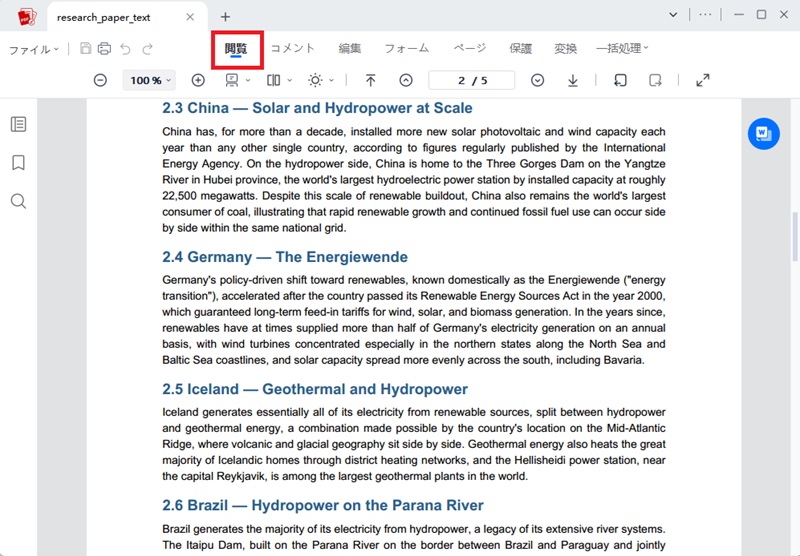800x556 pixels.
Task: Zoom in with the plus icon
Action: coord(198,80)
